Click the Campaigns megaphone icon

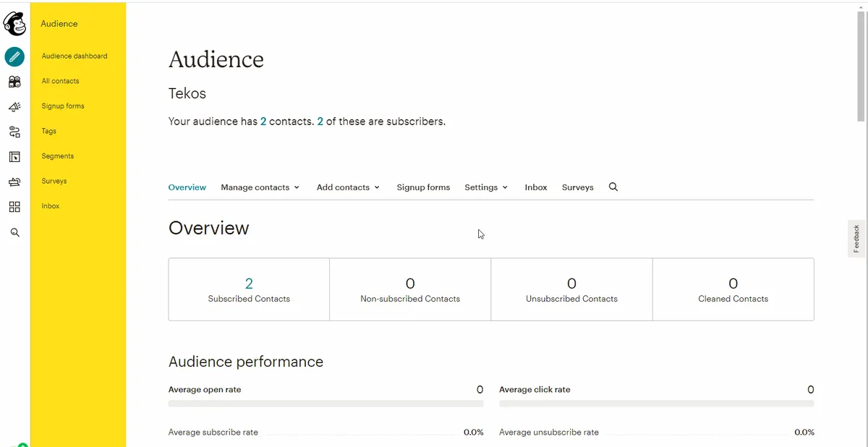pos(14,106)
